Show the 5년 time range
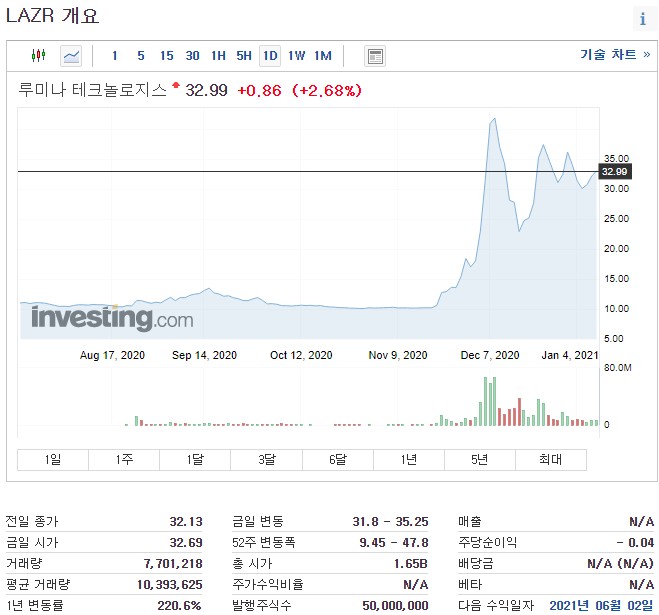The image size is (659, 615). point(480,459)
